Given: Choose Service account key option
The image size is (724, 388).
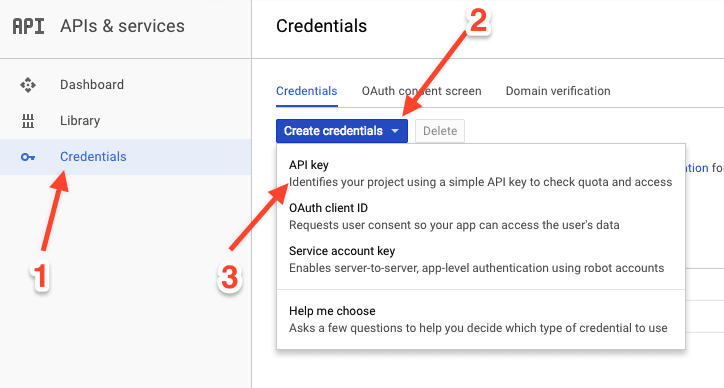Looking at the screenshot, I should (x=481, y=259).
